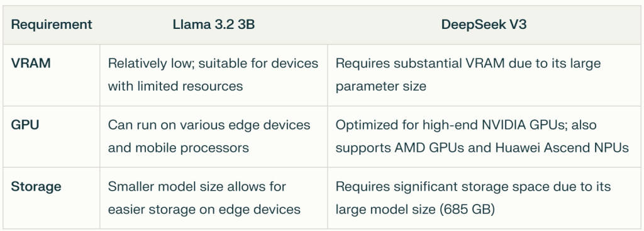Select the cell about running on edge devices
The height and width of the screenshot is (231, 644).
[214, 137]
